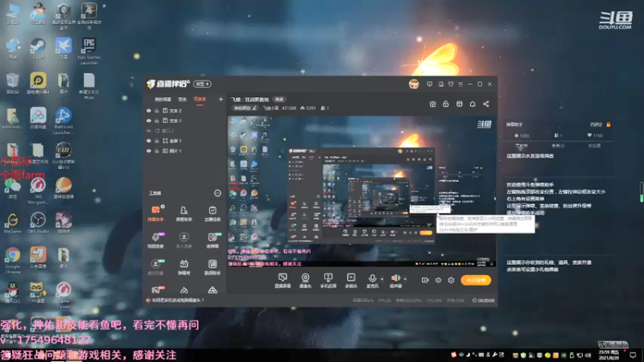Open the OBS Studio desktop shortcut
This screenshot has width=644, height=362.
click(38, 223)
